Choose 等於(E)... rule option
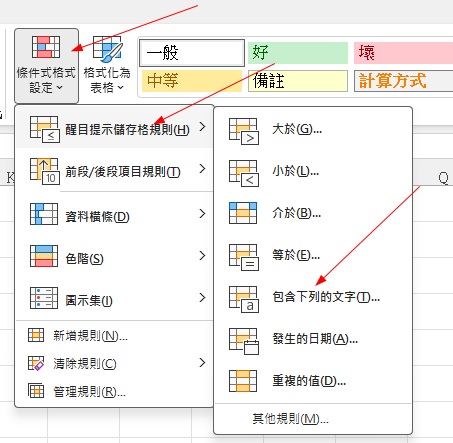This screenshot has width=453, height=443. [313, 255]
